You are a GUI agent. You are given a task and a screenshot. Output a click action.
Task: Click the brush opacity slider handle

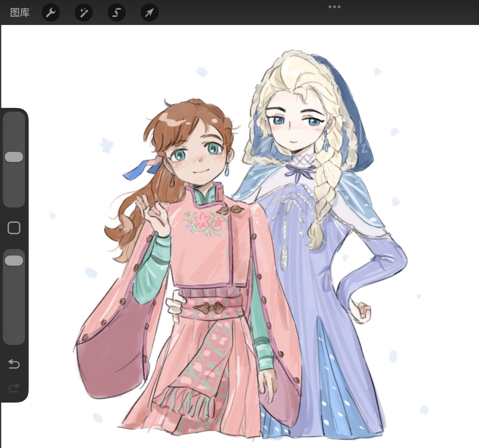[14, 261]
